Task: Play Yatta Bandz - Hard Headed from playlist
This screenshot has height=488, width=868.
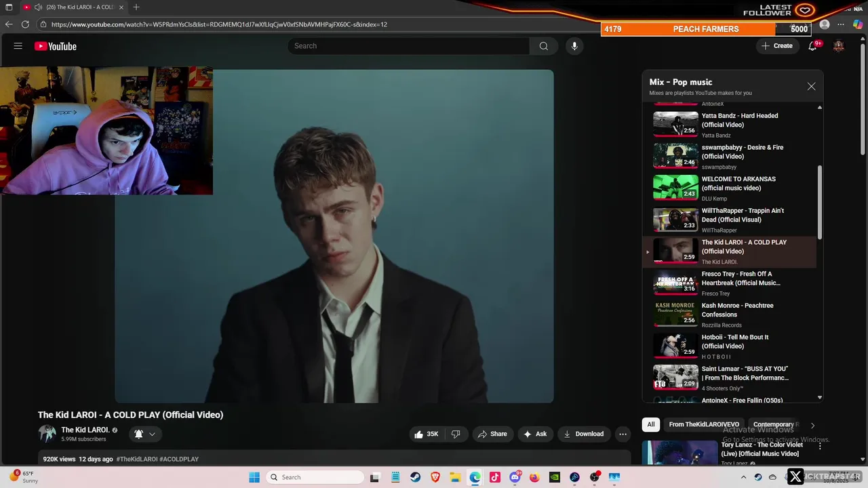Action: click(x=729, y=125)
